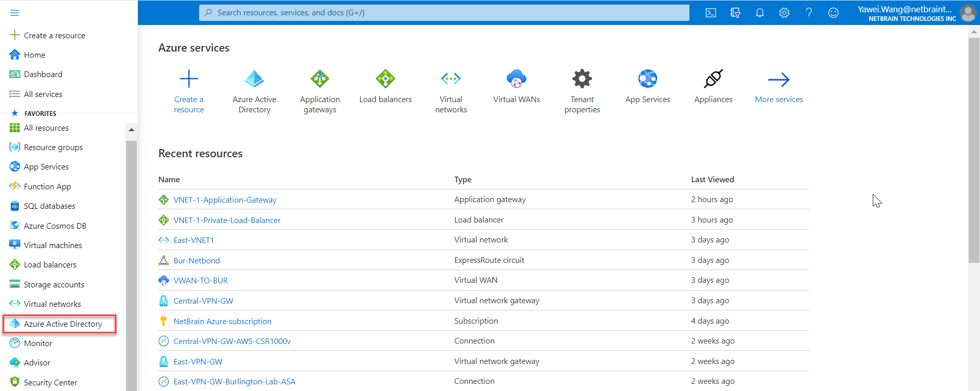Click the Dashboard icon in sidebar
The image size is (980, 391).
point(15,74)
